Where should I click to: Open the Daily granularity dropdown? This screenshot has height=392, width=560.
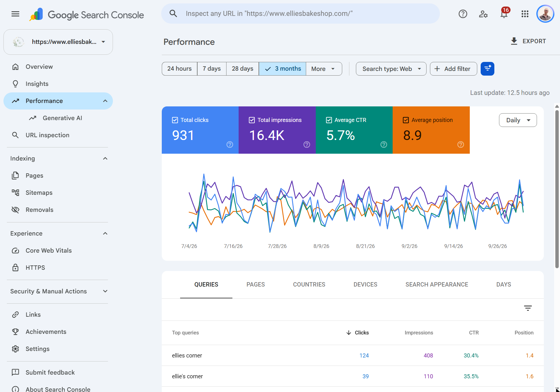click(518, 120)
